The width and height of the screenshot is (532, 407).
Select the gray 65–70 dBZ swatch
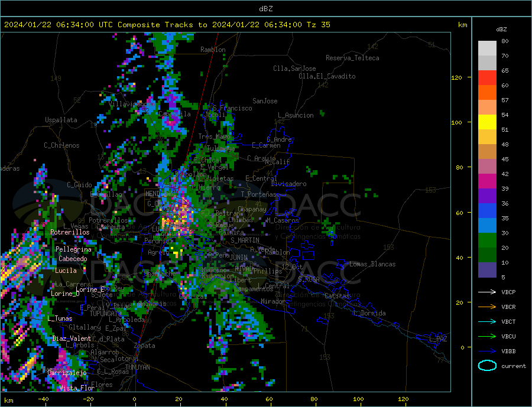pos(487,63)
